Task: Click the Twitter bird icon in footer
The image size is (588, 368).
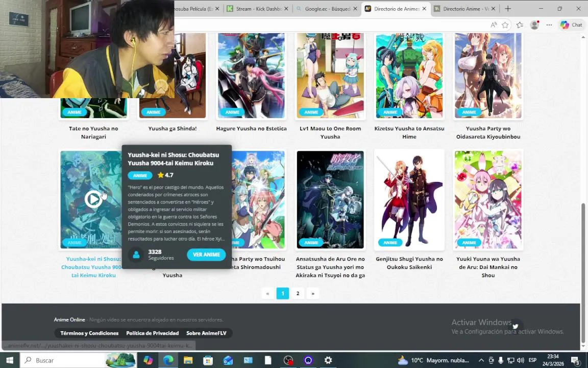Action: click(515, 326)
